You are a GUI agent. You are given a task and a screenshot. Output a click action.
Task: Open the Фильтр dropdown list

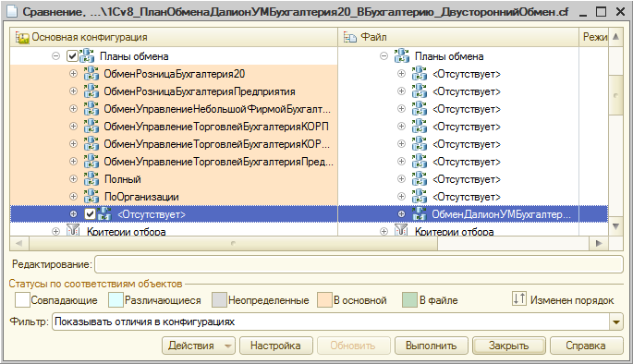(616, 322)
